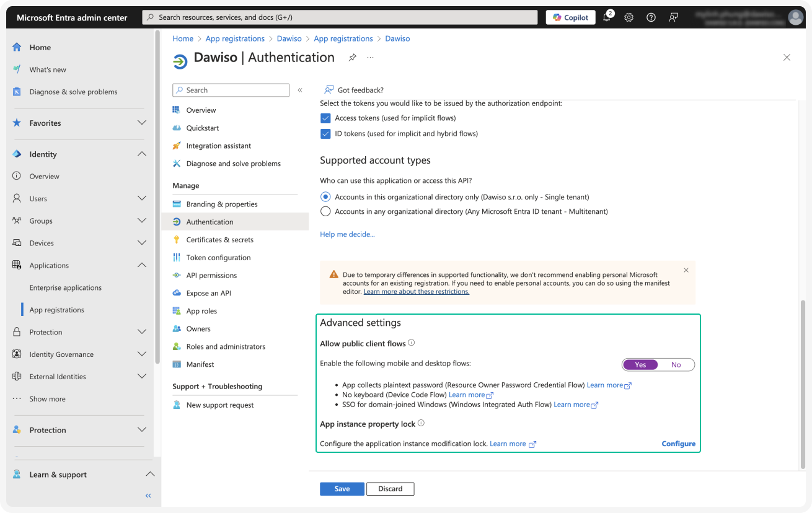Open info tooltip for Allow public client flows
812x513 pixels.
(411, 343)
